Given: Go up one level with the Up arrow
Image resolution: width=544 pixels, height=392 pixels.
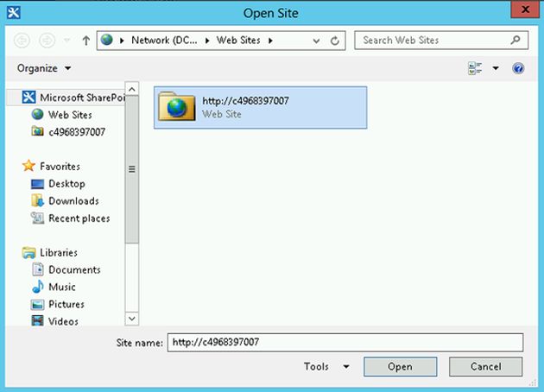Looking at the screenshot, I should pyautogui.click(x=86, y=41).
